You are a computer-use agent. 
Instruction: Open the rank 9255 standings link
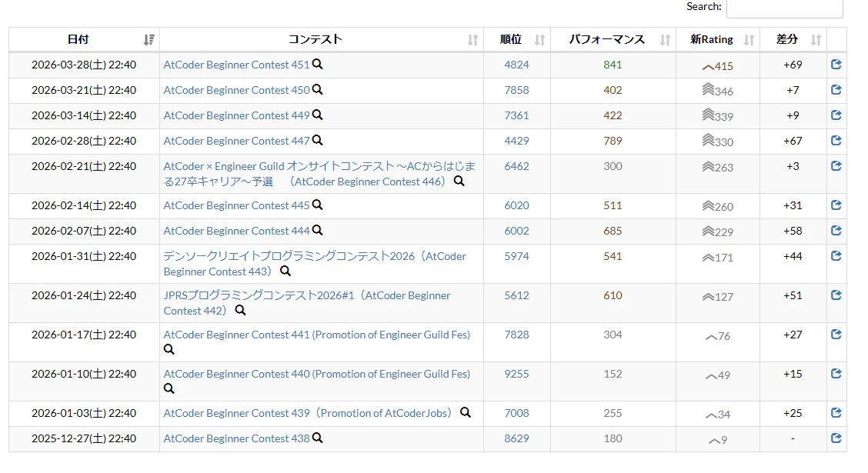(x=516, y=374)
